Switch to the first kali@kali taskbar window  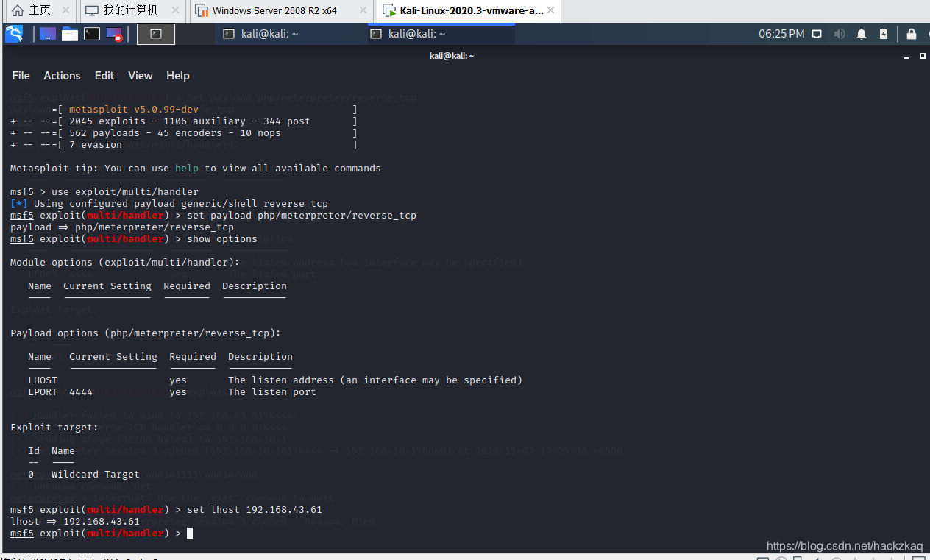coord(291,34)
